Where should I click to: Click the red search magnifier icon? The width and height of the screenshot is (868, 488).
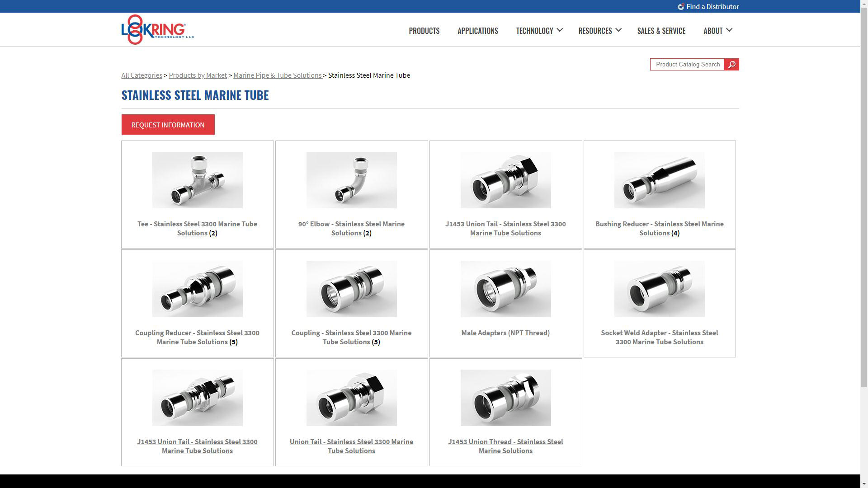click(x=731, y=65)
